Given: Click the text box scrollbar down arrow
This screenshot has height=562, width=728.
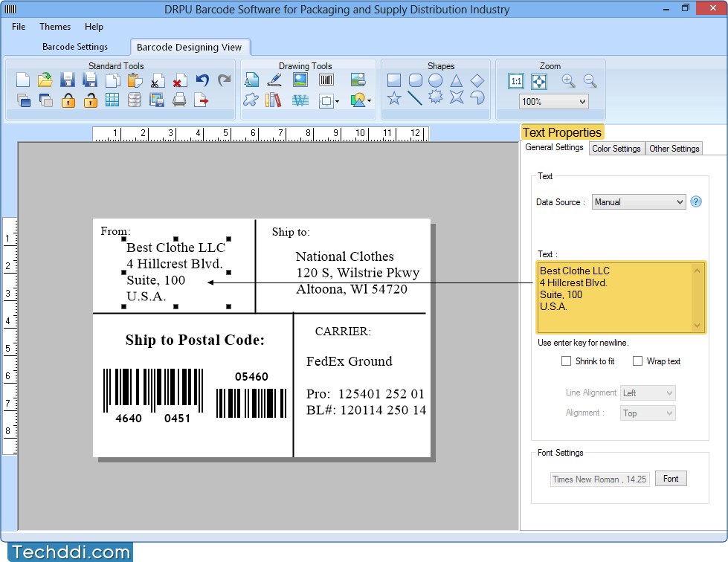Looking at the screenshot, I should tap(697, 326).
